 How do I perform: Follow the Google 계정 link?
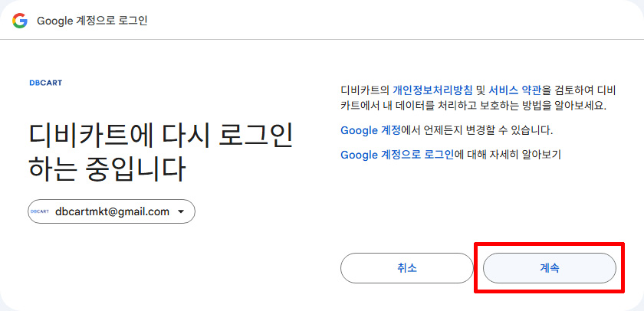[368, 130]
